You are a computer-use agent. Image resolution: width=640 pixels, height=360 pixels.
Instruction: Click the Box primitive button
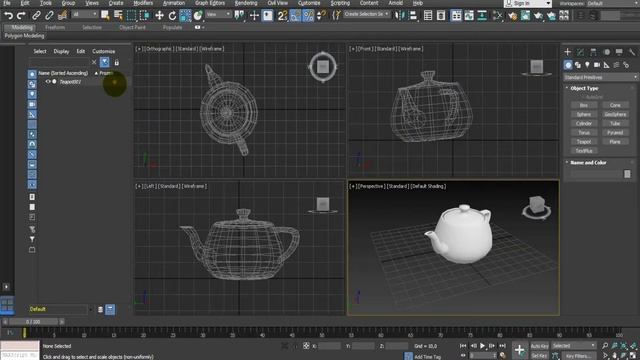click(584, 105)
